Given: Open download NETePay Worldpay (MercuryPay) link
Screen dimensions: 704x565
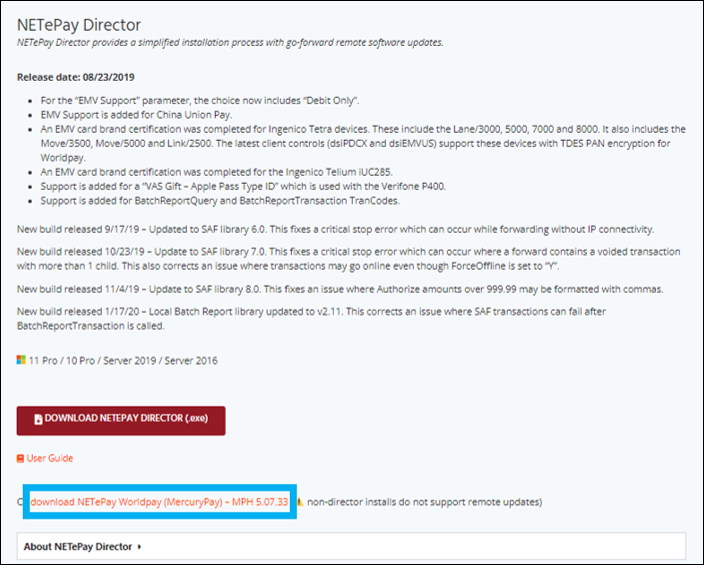Looking at the screenshot, I should [159, 501].
